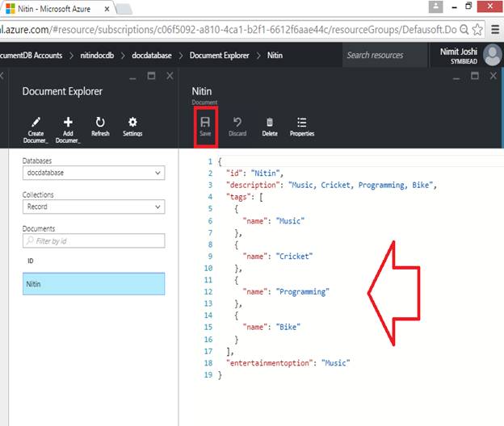Open document Properties
The height and width of the screenshot is (426, 504).
(302, 127)
